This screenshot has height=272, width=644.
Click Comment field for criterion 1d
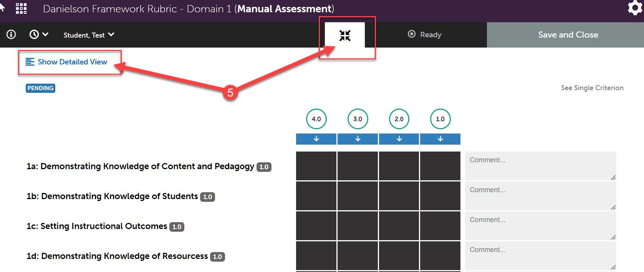point(541,256)
